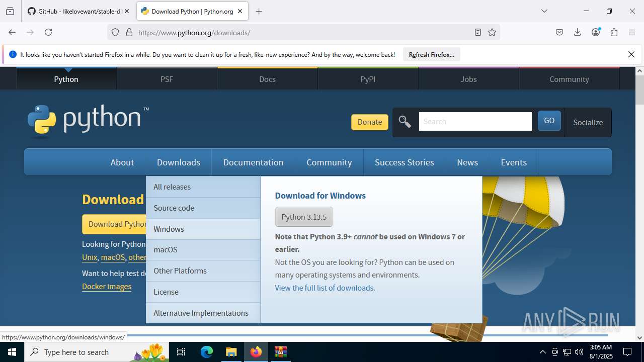Viewport: 644px width, 362px height.
Task: Click Firefox taskbar icon
Action: coord(256,352)
